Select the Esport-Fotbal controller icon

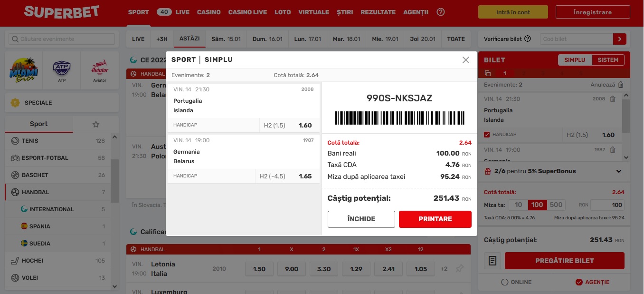click(15, 158)
